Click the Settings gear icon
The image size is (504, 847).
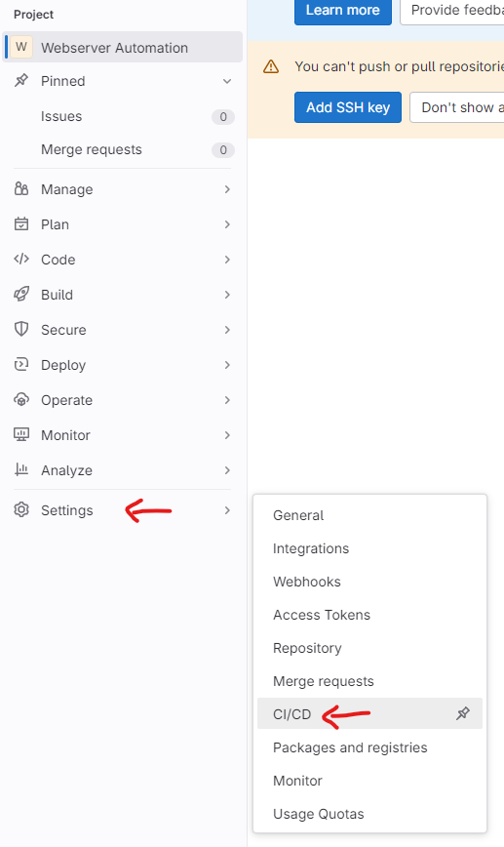coord(21,510)
